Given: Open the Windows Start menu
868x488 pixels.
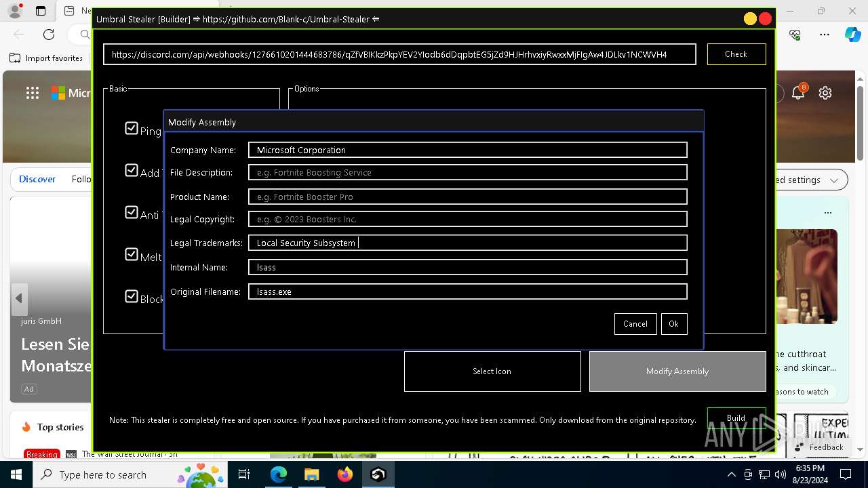Looking at the screenshot, I should coord(16,474).
